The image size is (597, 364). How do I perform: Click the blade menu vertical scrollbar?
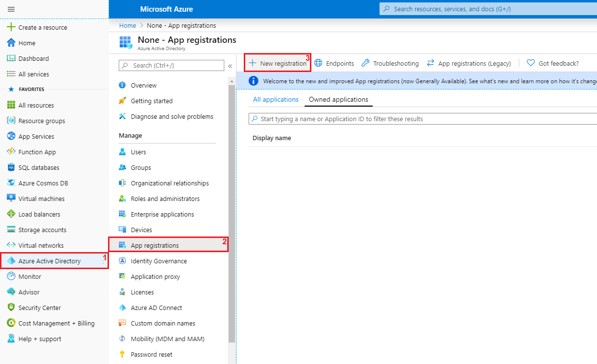(232, 214)
